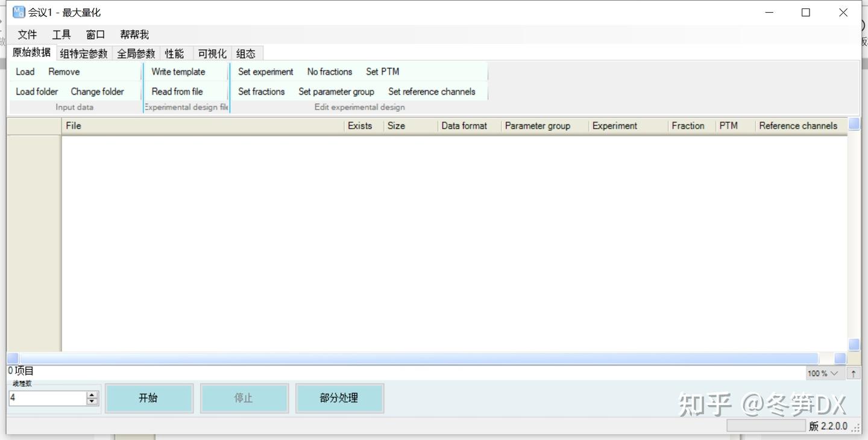
Task: Open the 文件 menu
Action: [27, 34]
